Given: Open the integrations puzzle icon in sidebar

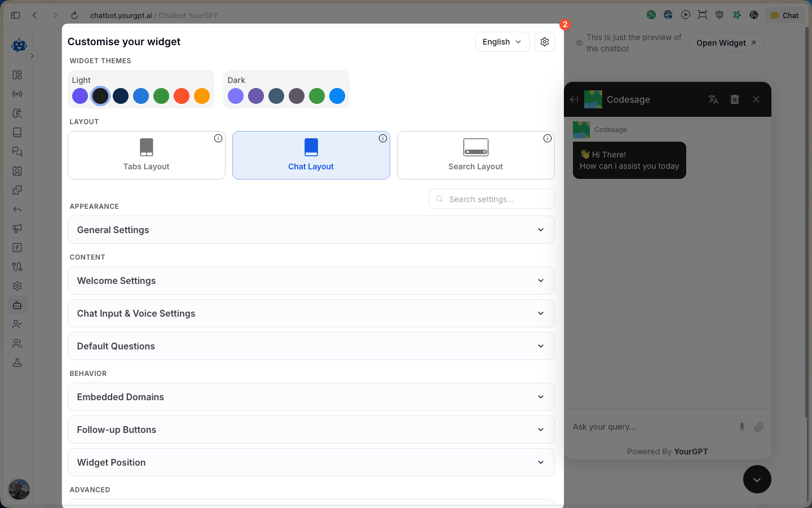Looking at the screenshot, I should coord(17,190).
